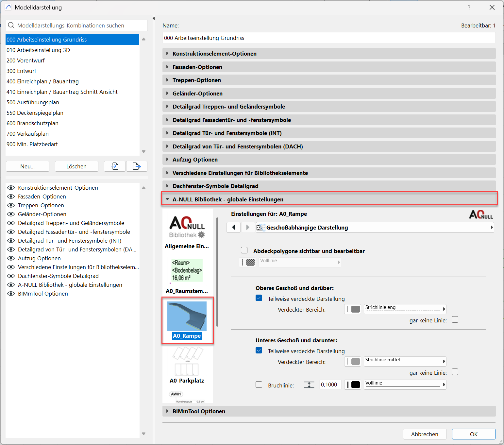504x445 pixels.
Task: Select Allgemeine Einstellungen A-NULL Bibliothek icon
Action: 187,227
